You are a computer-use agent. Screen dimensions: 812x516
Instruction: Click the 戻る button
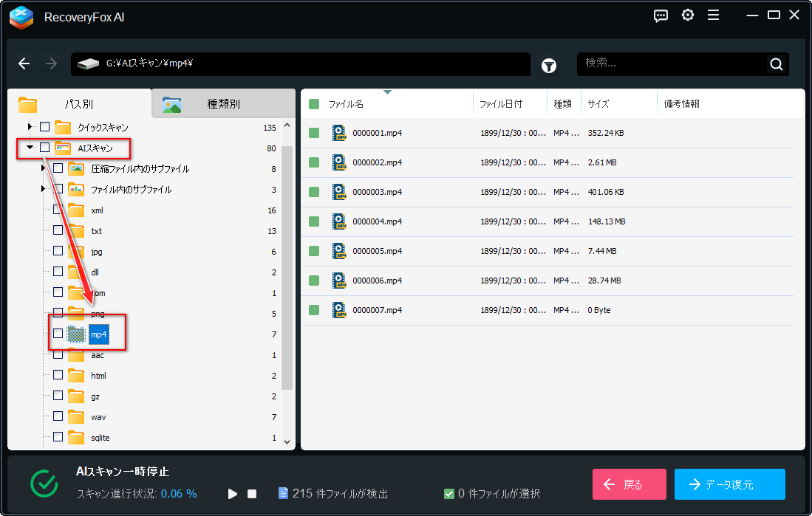[x=630, y=484]
